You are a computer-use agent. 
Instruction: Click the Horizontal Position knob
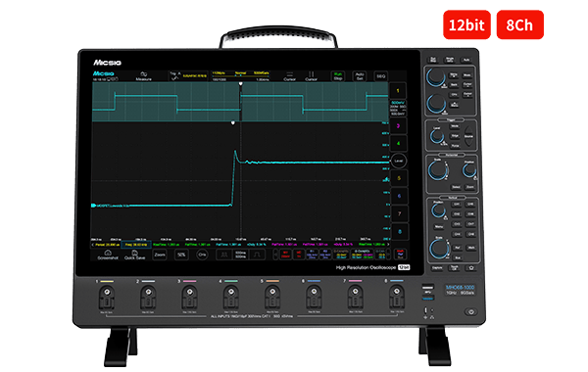tap(468, 171)
